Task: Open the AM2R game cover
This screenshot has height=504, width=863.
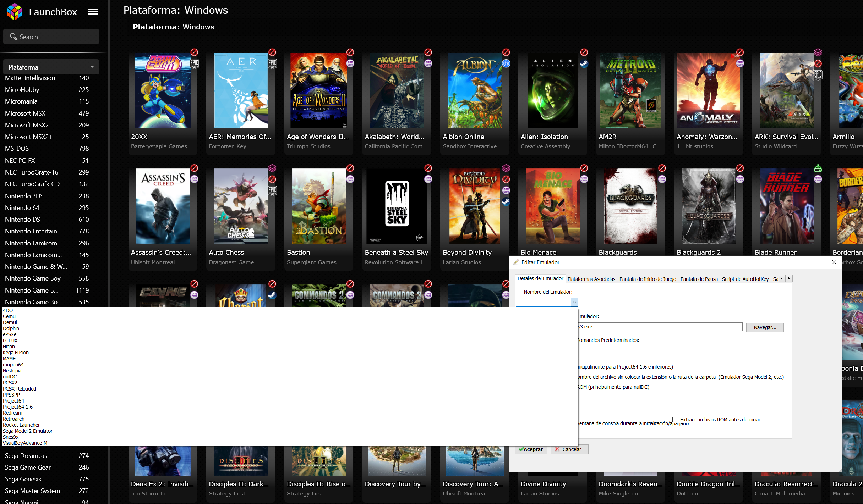Action: click(x=630, y=91)
